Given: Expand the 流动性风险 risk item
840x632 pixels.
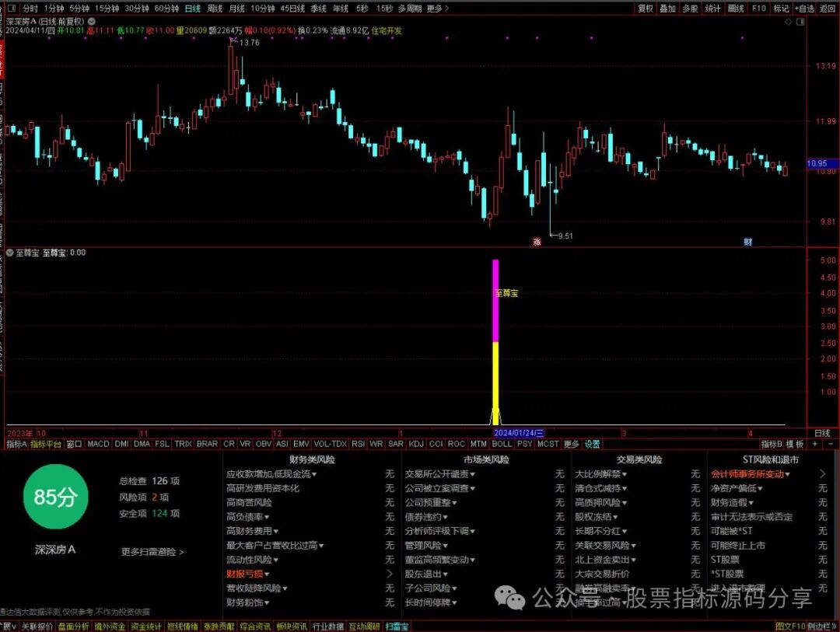Looking at the screenshot, I should (x=252, y=560).
